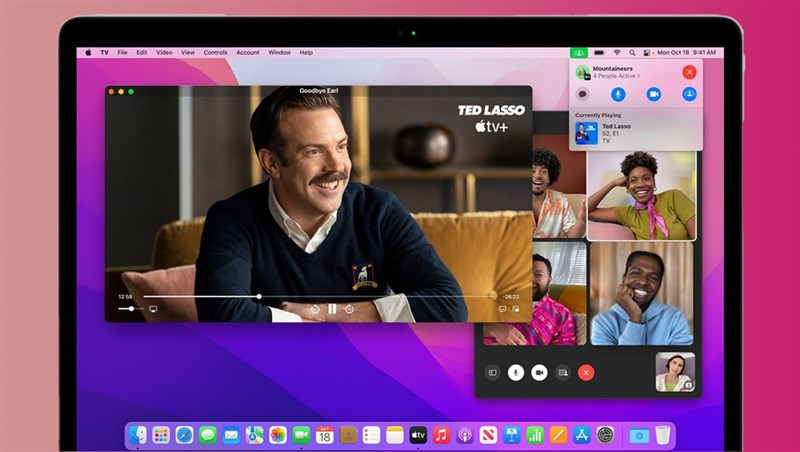Open Launchpad from the Dock
Viewport: 800px width, 452px height.
(x=161, y=435)
